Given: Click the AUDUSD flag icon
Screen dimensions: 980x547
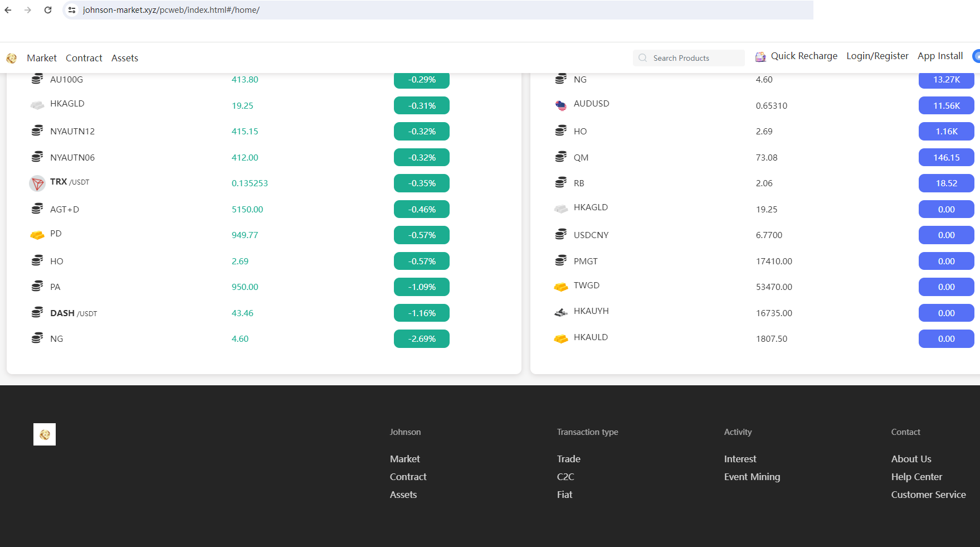Looking at the screenshot, I should [x=561, y=105].
